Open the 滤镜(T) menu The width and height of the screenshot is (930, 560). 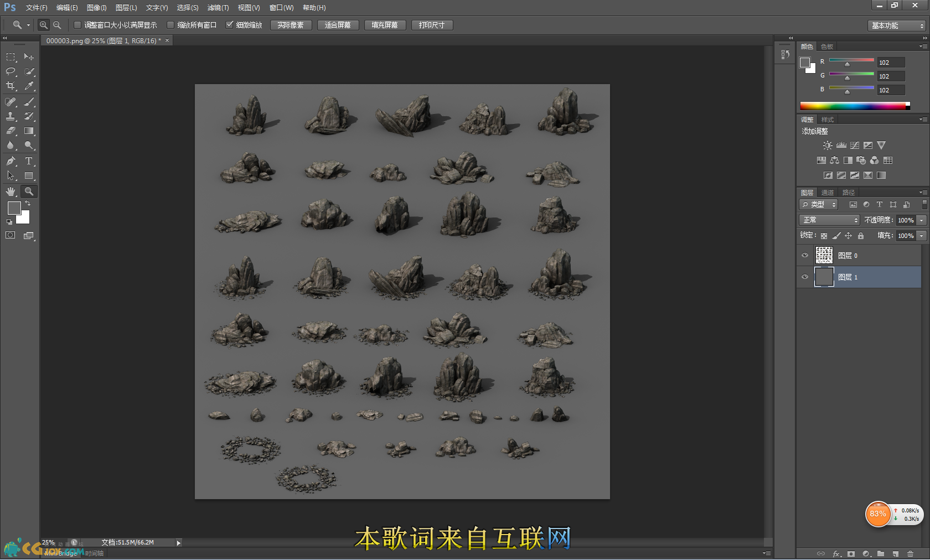click(x=218, y=8)
